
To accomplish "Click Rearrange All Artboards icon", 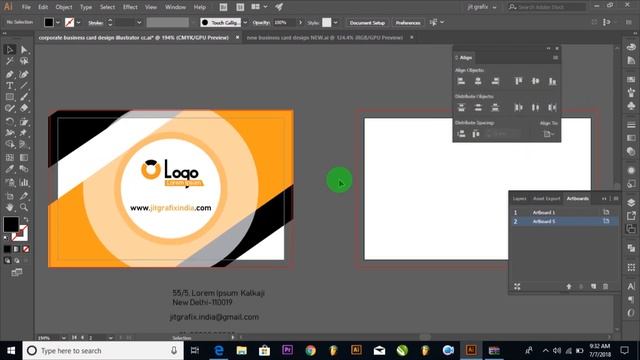I will click(x=517, y=287).
